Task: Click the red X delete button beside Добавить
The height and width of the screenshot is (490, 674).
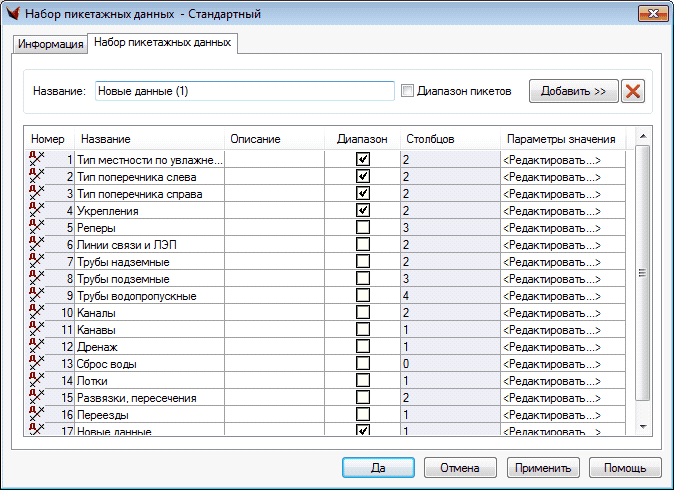Action: click(634, 91)
